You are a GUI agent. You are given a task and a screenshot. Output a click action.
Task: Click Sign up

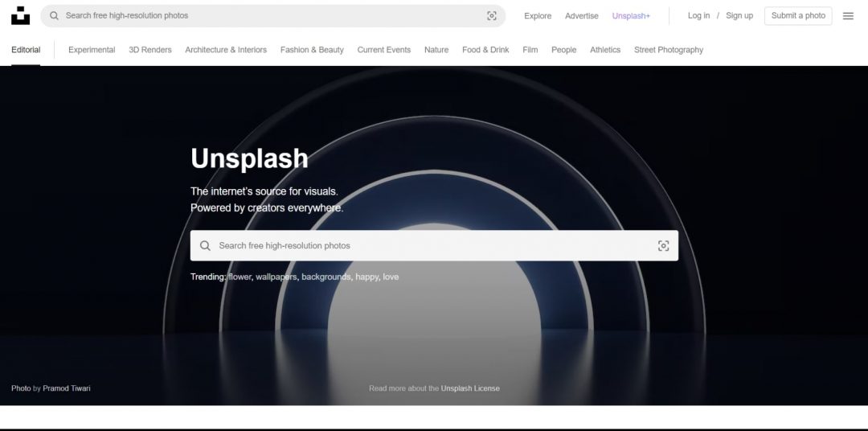(739, 15)
